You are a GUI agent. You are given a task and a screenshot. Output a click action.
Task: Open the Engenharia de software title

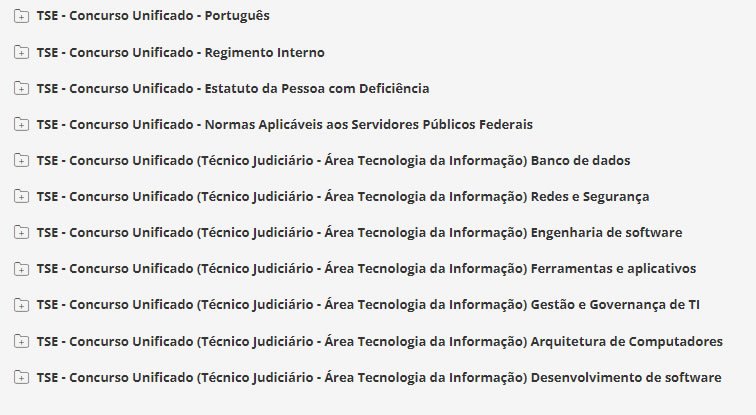358,232
